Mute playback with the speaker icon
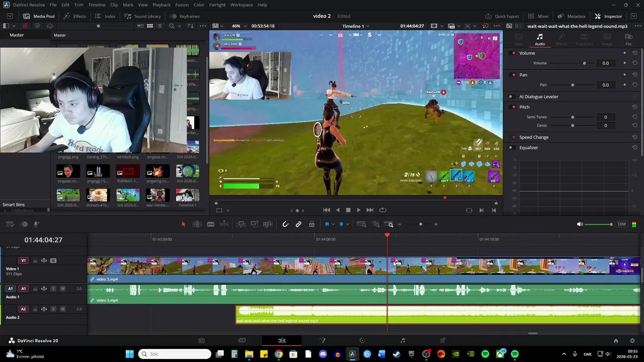 (x=580, y=224)
